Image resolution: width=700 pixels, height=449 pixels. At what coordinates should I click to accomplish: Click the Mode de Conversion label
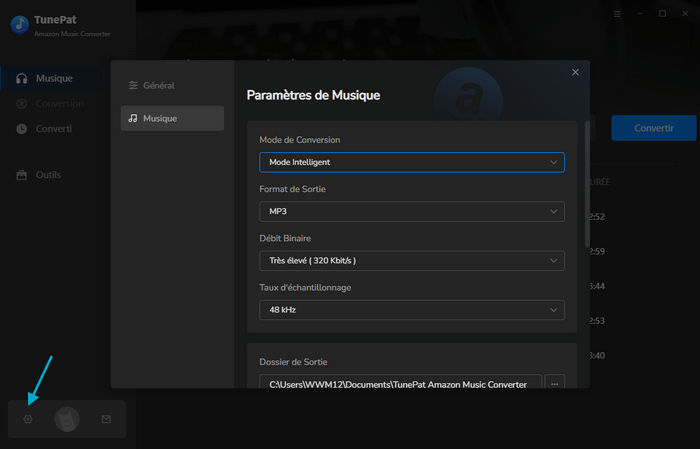[300, 140]
